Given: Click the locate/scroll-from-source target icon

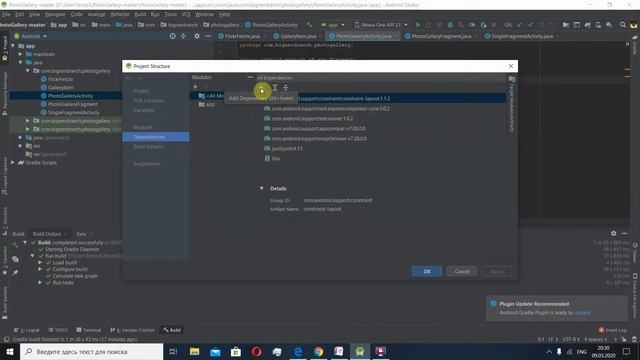Looking at the screenshot, I should click(173, 36).
